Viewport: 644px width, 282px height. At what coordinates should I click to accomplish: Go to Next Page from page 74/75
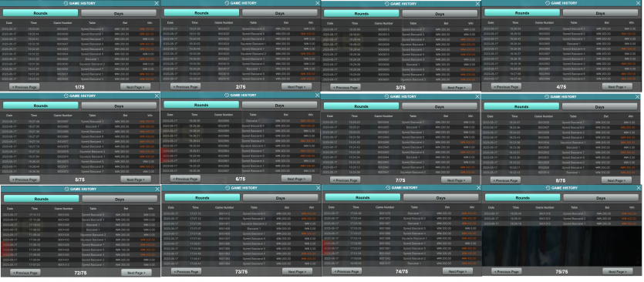458,271
